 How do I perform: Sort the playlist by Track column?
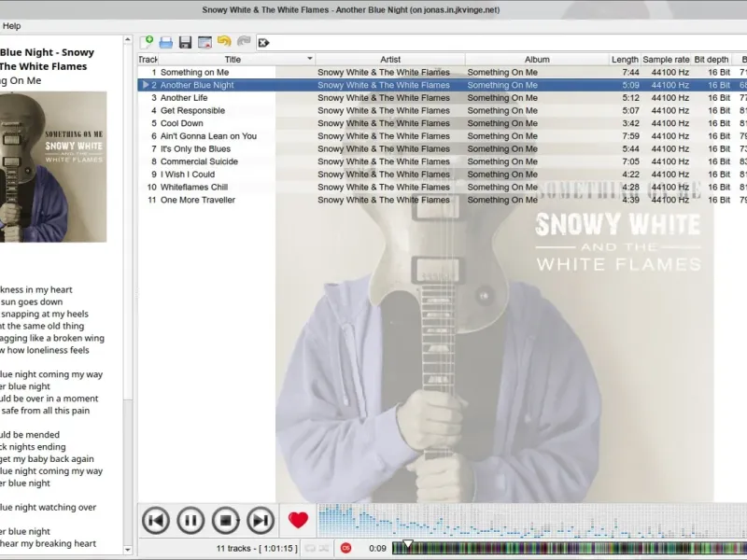click(148, 60)
